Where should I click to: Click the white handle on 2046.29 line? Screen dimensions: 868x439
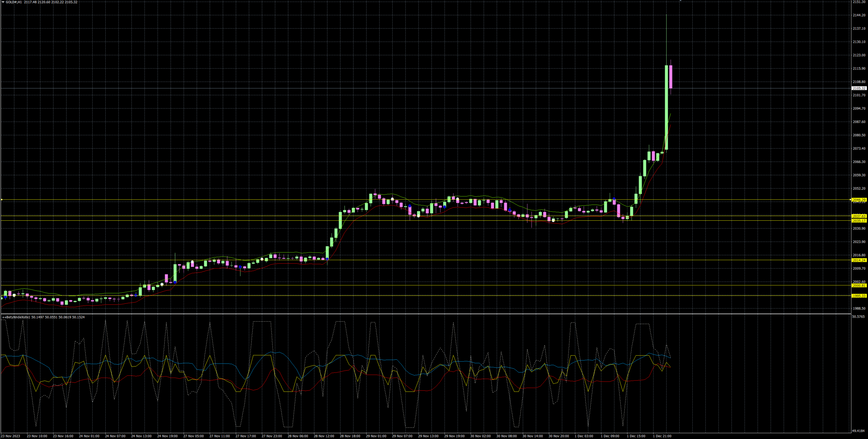[2, 200]
